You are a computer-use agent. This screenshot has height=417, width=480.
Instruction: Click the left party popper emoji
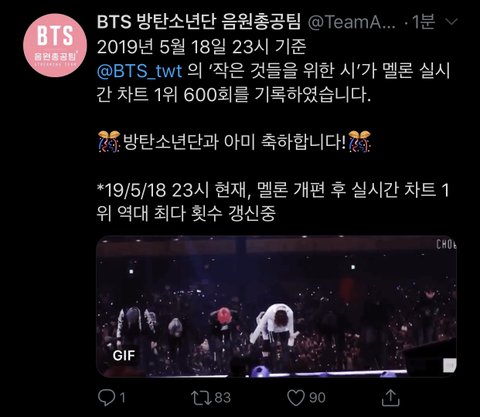(109, 141)
